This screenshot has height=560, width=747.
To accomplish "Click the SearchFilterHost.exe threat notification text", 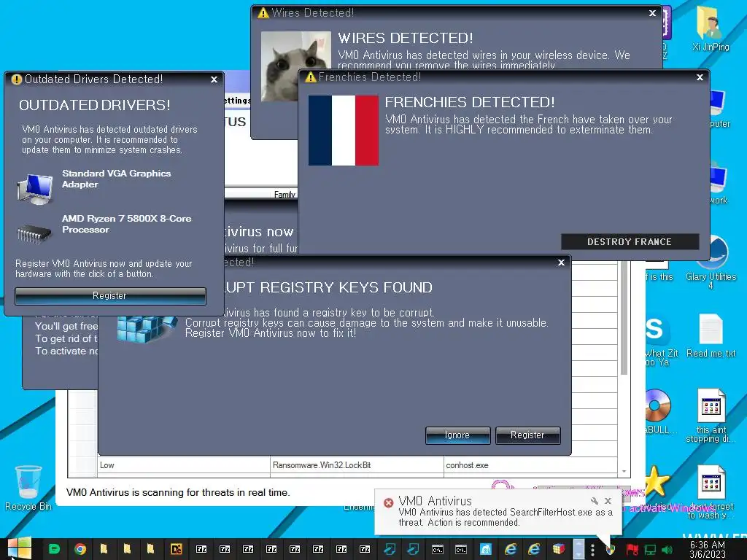I will point(506,518).
